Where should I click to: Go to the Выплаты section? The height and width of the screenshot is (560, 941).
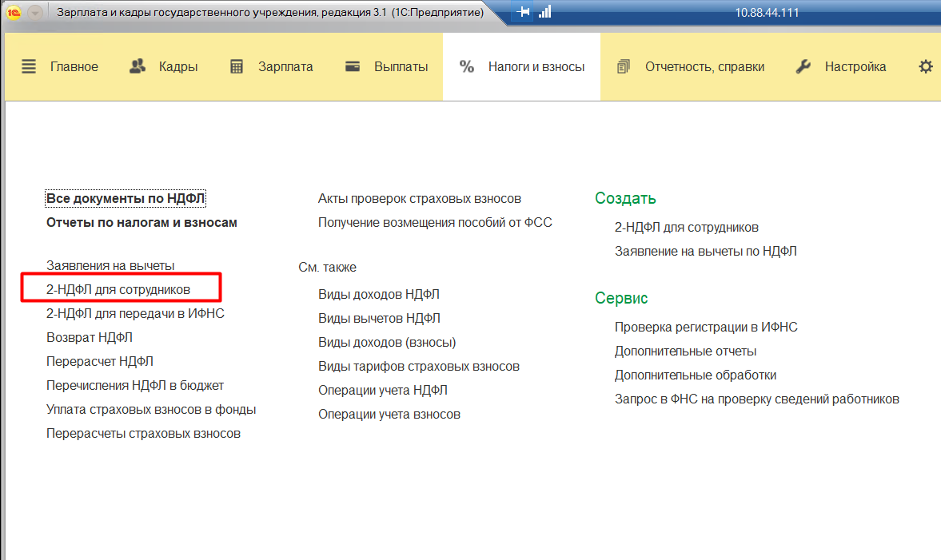[x=387, y=67]
